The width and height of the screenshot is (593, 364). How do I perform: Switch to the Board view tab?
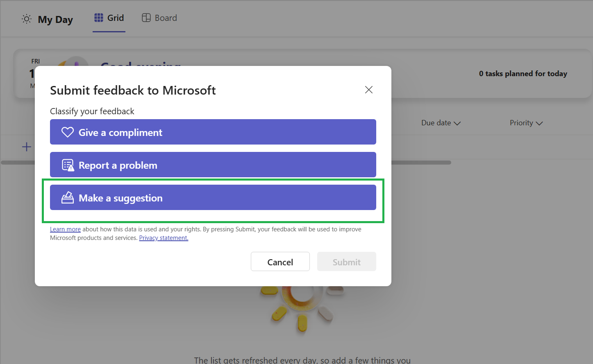[159, 18]
